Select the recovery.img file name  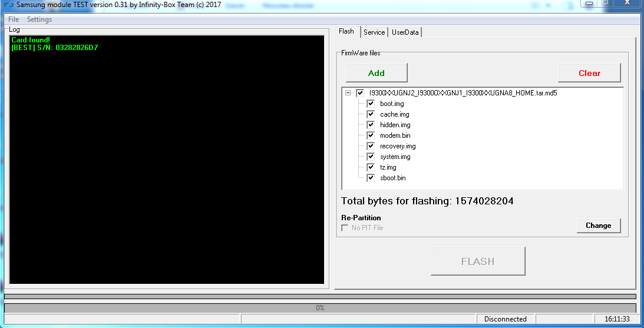[398, 145]
